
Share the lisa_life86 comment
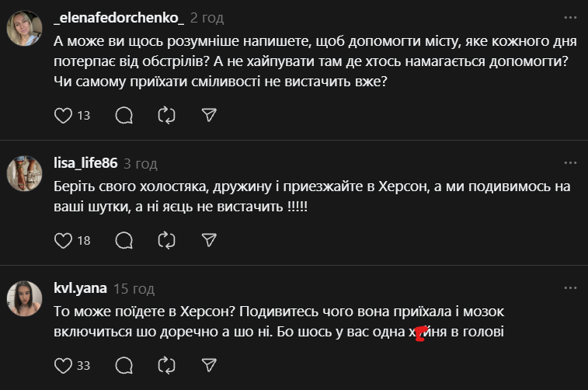(x=208, y=240)
